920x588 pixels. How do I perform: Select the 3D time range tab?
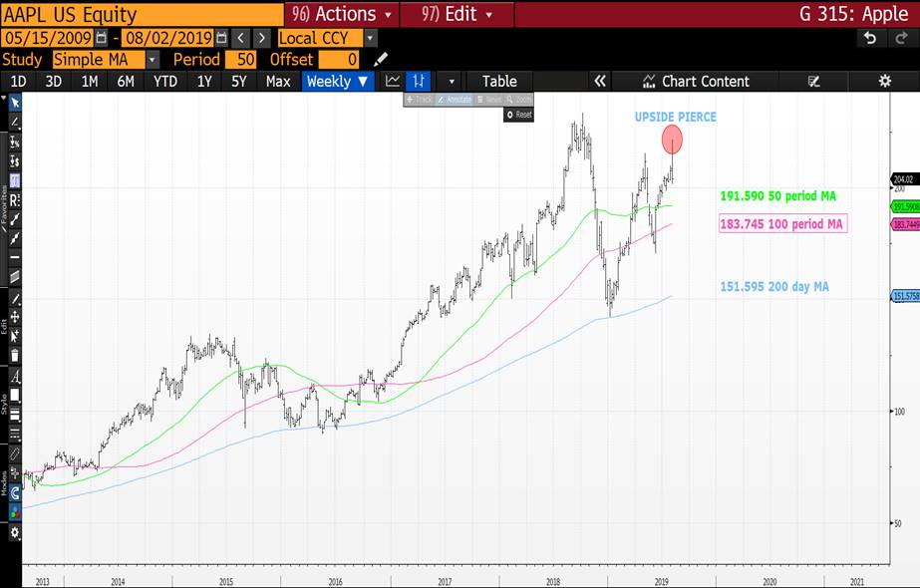[x=54, y=81]
